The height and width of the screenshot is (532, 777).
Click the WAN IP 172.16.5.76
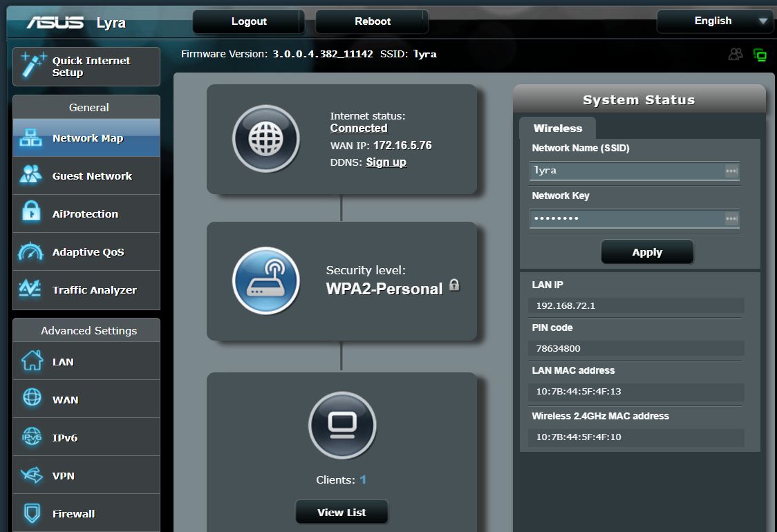pos(402,146)
